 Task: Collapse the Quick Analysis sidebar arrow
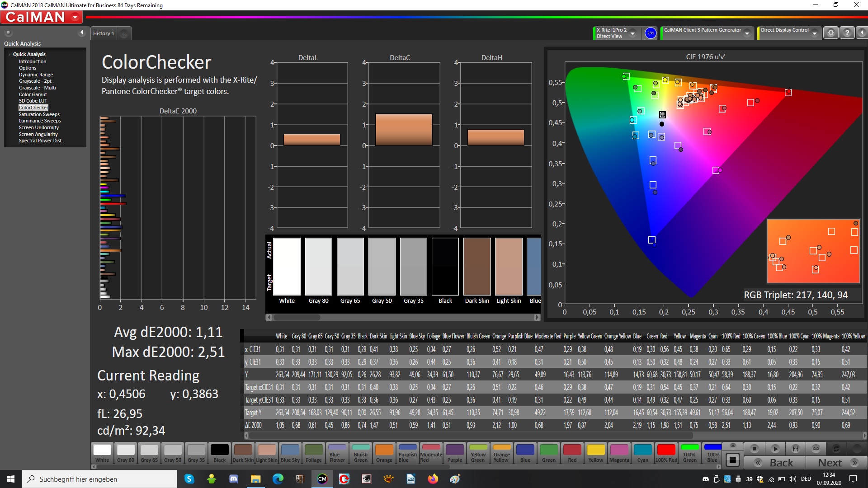pos(82,33)
